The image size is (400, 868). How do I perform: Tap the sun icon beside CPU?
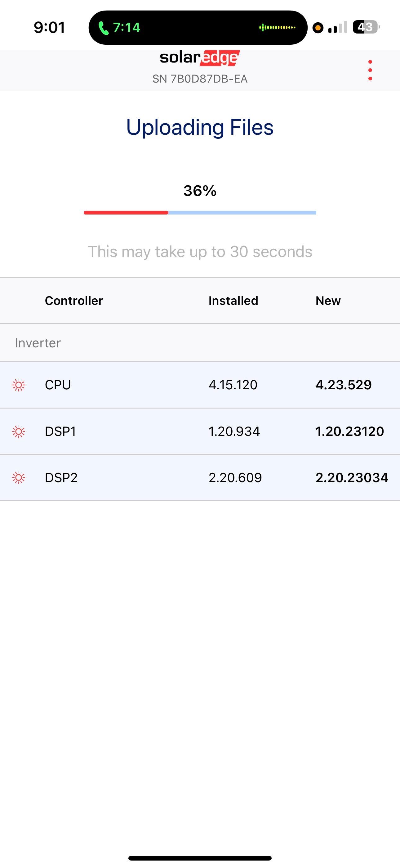tap(19, 385)
